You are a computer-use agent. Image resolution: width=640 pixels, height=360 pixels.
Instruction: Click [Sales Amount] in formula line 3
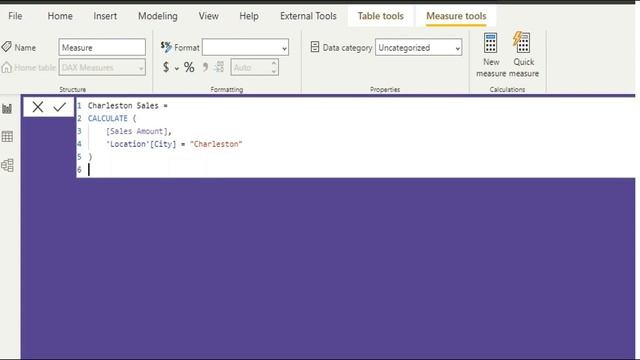[136, 131]
